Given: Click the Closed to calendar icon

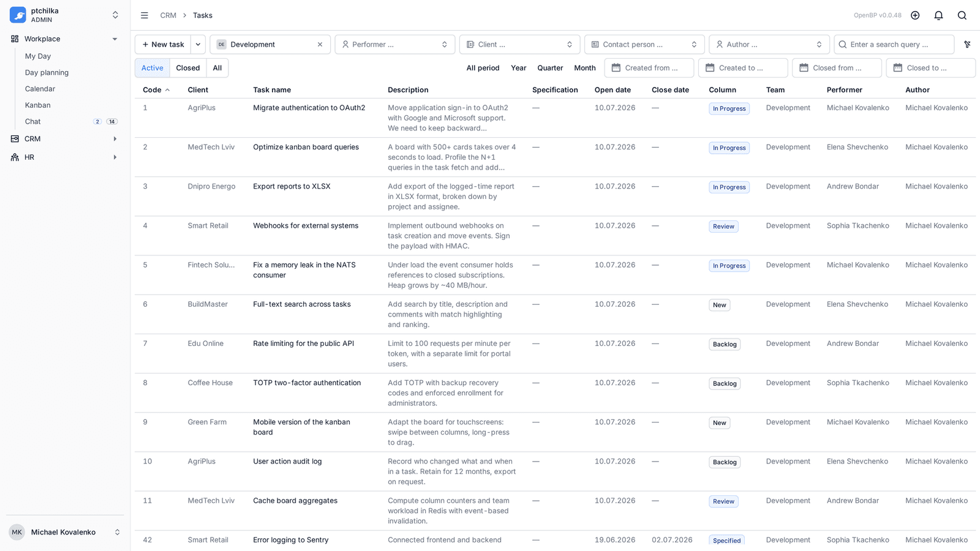Looking at the screenshot, I should 897,68.
